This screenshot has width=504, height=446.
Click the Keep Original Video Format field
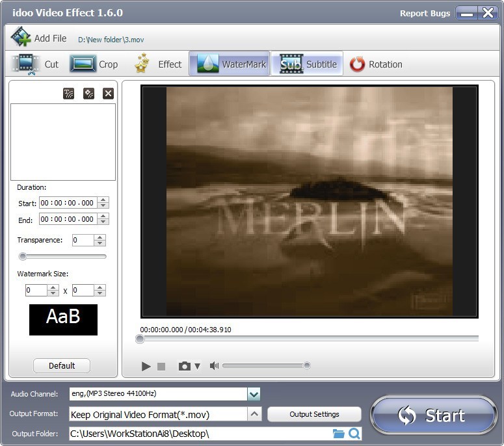click(x=158, y=414)
